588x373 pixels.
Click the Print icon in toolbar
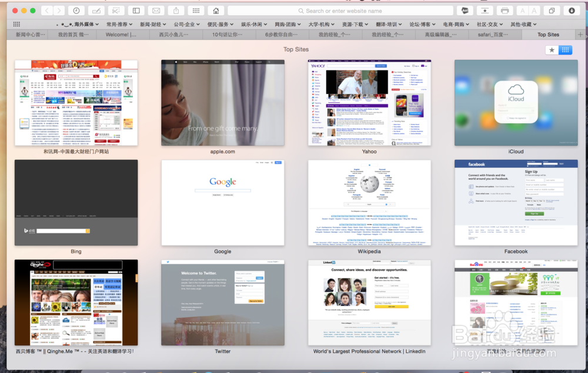[505, 11]
